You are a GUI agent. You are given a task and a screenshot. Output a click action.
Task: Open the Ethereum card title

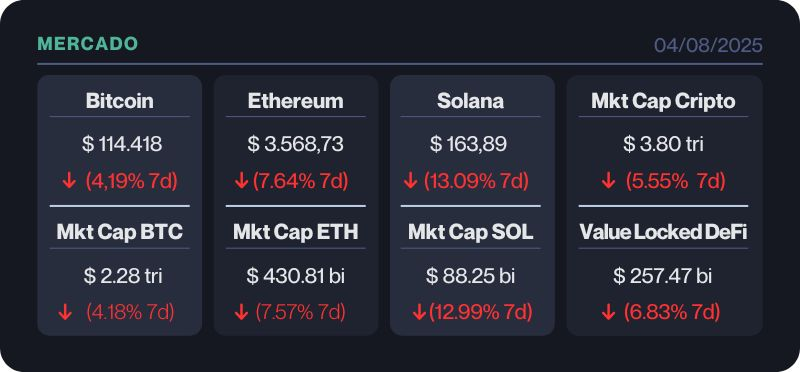point(295,101)
